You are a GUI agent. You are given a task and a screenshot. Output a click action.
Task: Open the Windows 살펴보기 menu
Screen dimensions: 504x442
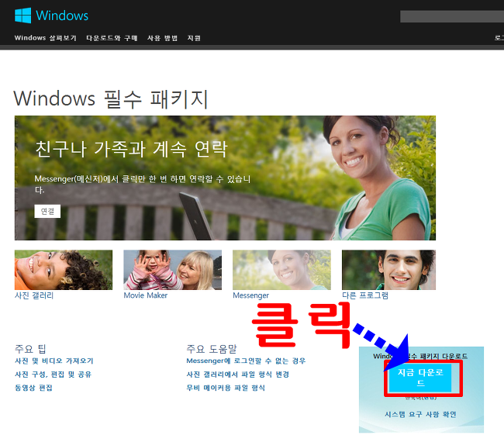(45, 38)
